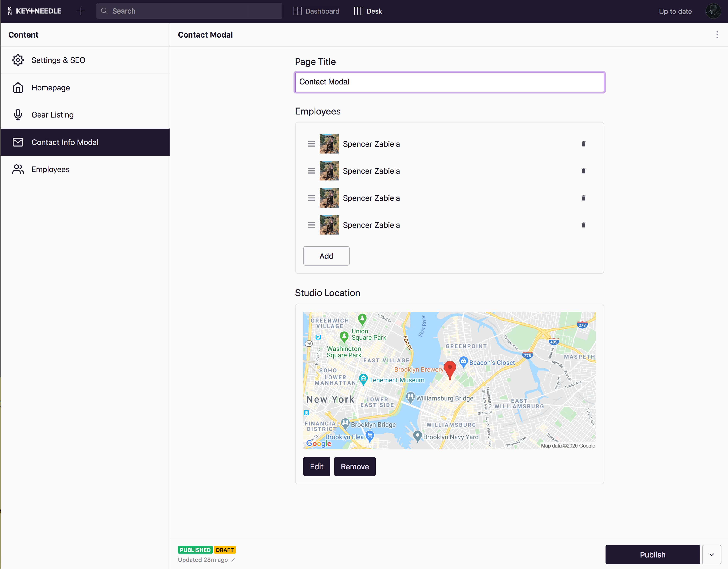Click the search magnifier icon

tap(104, 11)
